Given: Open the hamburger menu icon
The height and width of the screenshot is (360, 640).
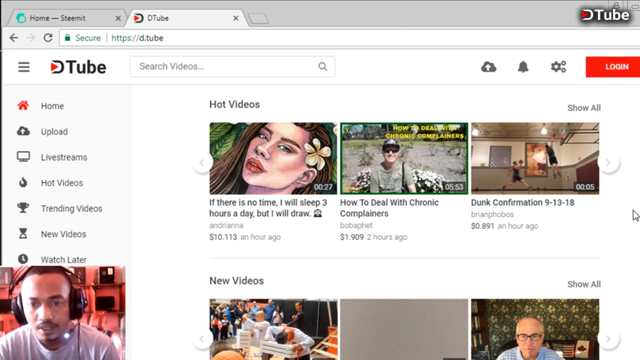Looking at the screenshot, I should pos(24,67).
